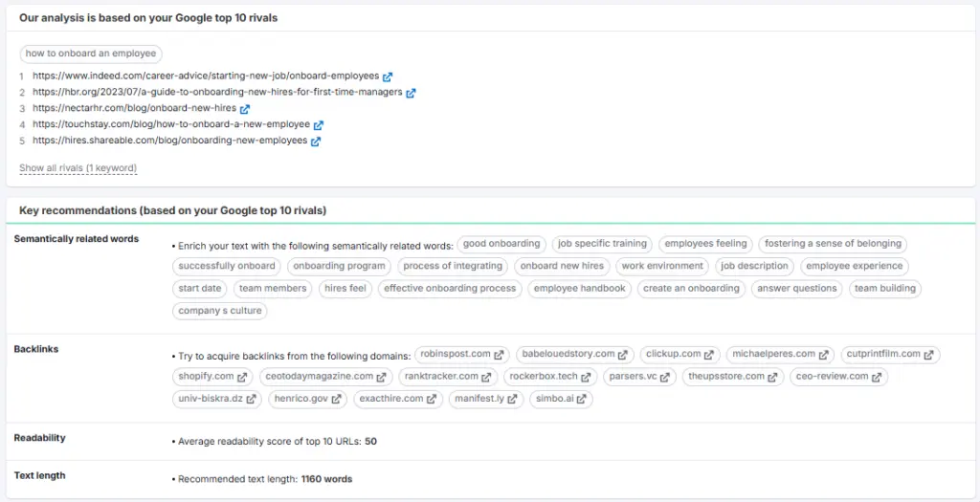This screenshot has width=980, height=502.
Task: Open external icon in simbo.ai chip
Action: (581, 399)
